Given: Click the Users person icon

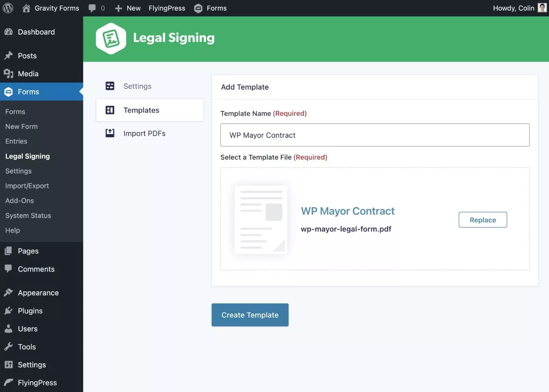Looking at the screenshot, I should (9, 329).
